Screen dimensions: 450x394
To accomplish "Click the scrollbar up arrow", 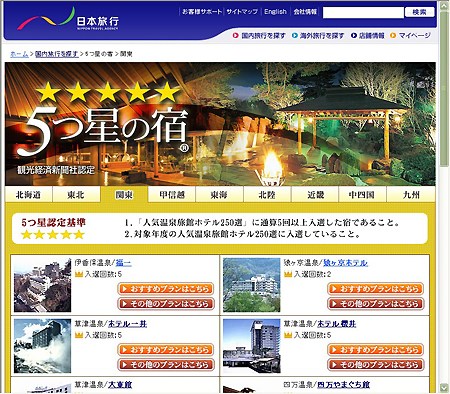I will click(x=444, y=6).
